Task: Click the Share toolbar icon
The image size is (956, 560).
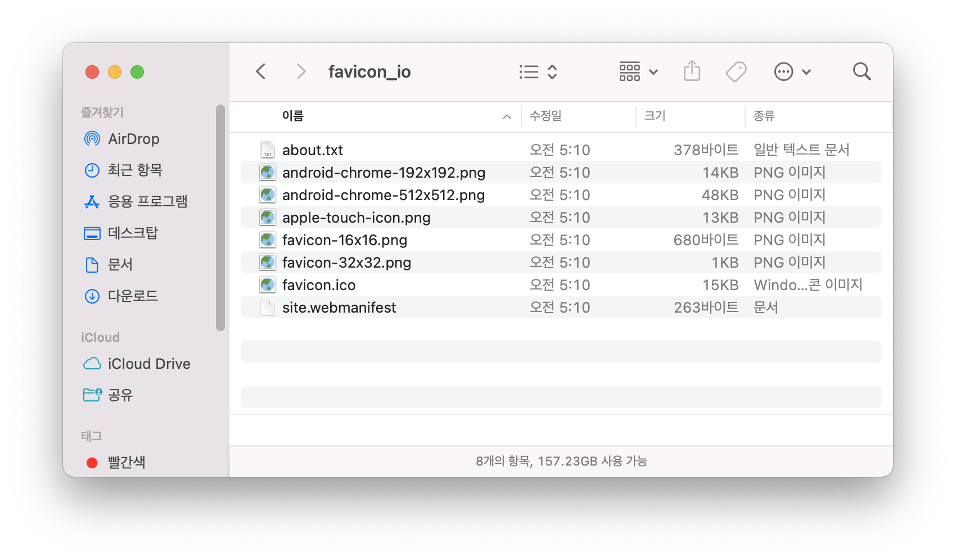Action: click(x=692, y=71)
